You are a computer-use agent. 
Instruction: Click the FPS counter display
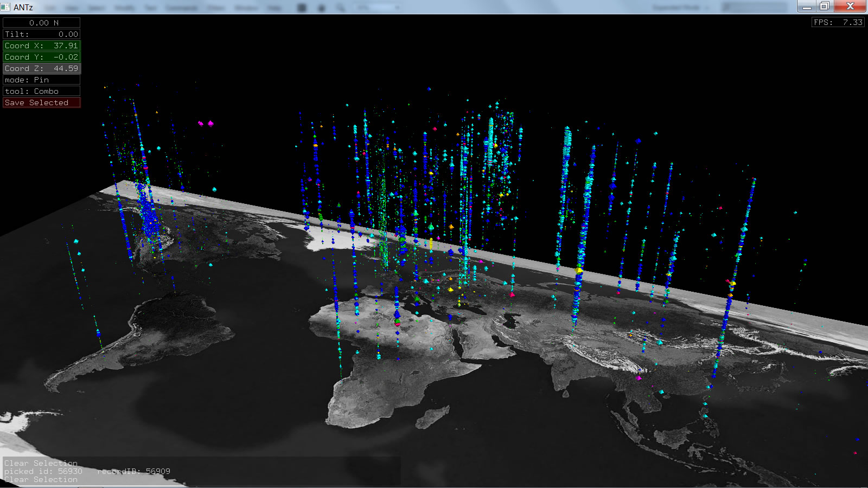tap(838, 22)
